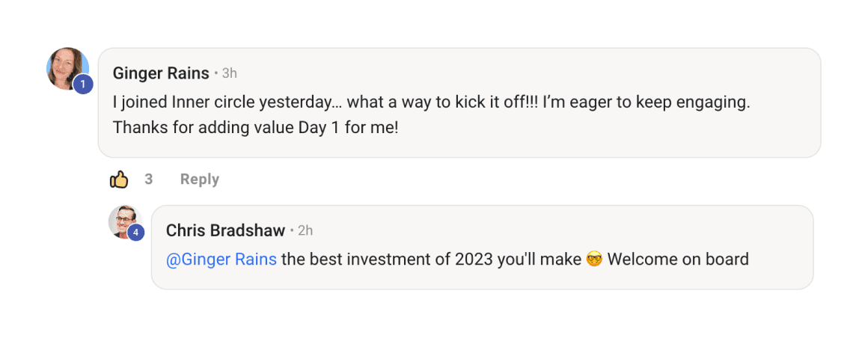
Task: Click the nerd face emoji in Chris's reply
Action: click(594, 260)
